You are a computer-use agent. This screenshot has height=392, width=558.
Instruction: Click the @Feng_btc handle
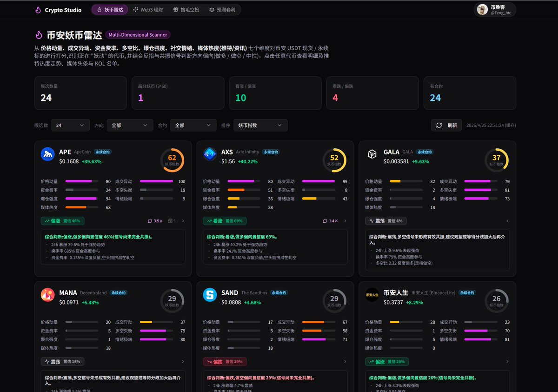coord(501,13)
